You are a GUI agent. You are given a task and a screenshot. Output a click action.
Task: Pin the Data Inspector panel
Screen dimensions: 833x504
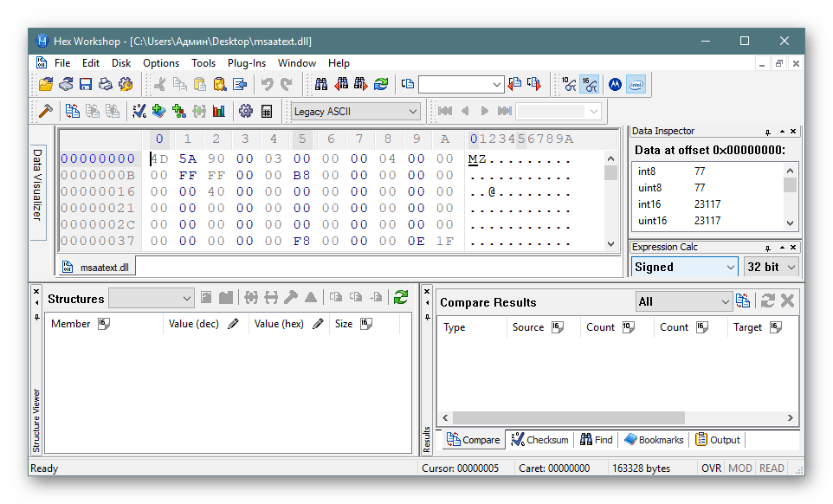point(768,132)
